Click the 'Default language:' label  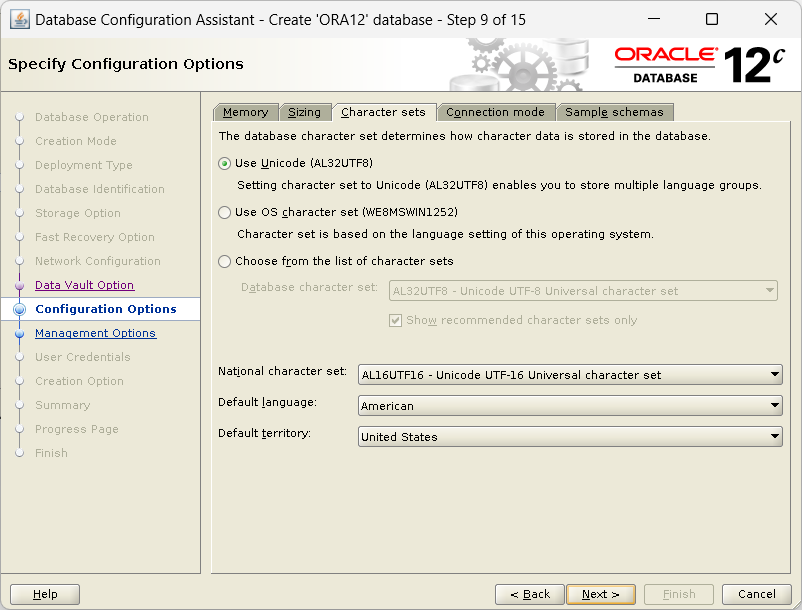point(268,402)
